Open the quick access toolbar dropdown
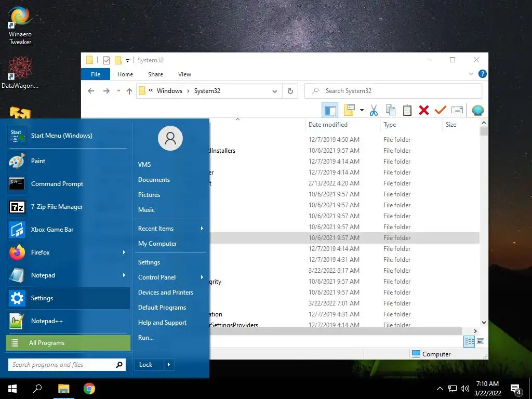 [x=127, y=61]
